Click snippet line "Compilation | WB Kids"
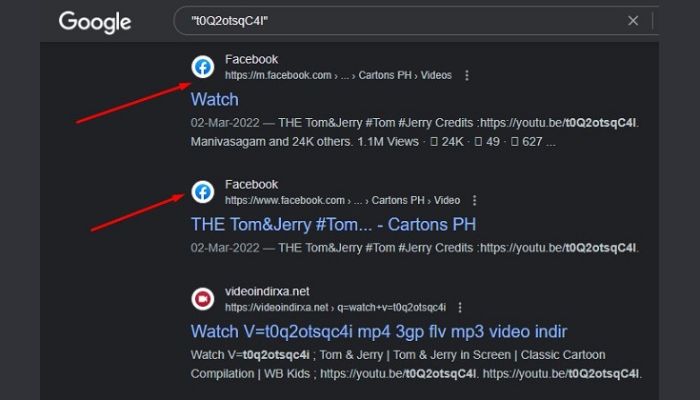This screenshot has width=700, height=400. point(416,374)
